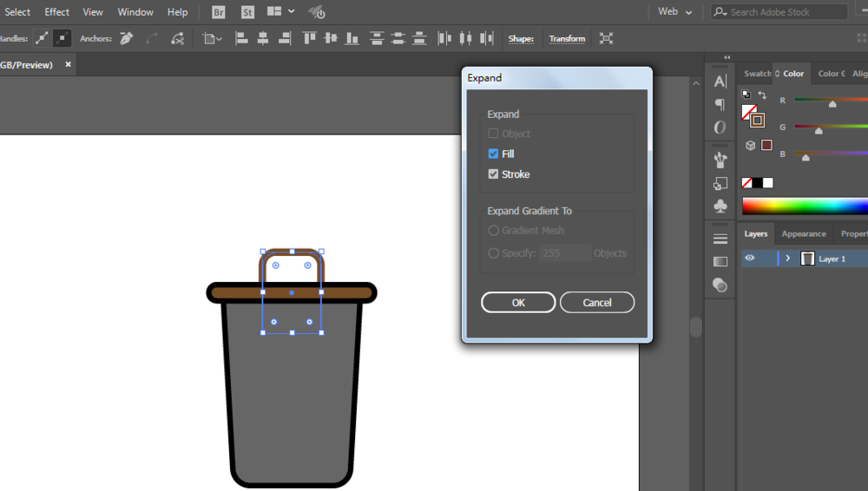This screenshot has height=491, width=868.
Task: Click OK in the Expand dialog
Action: click(518, 303)
